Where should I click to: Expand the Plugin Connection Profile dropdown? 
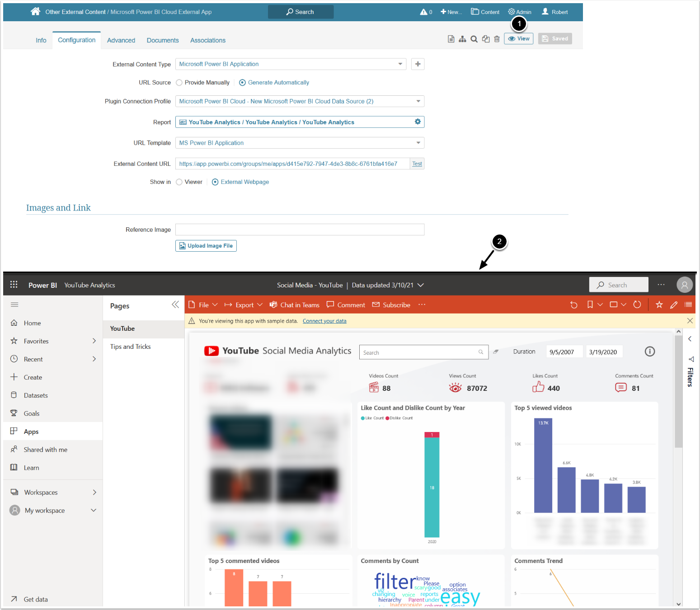(x=300, y=101)
